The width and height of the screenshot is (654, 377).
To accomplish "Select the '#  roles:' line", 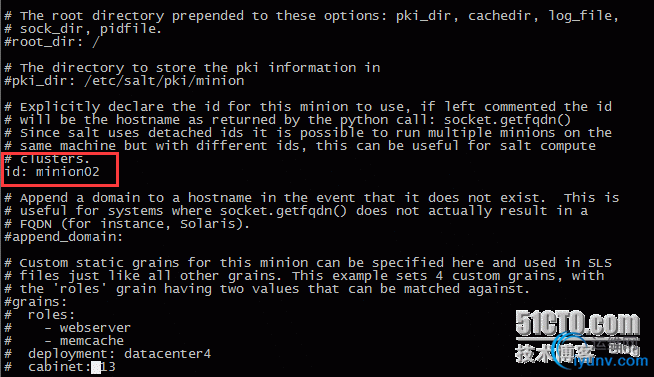I will pos(40,315).
